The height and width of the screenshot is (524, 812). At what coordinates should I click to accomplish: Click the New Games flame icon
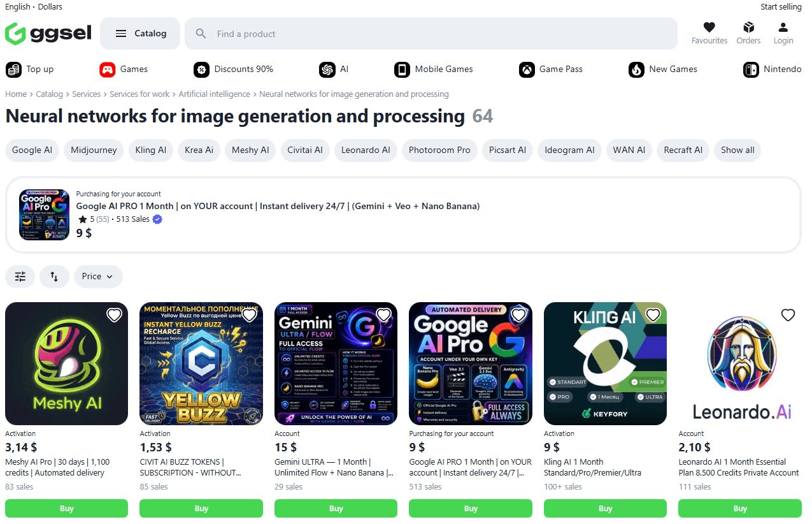[x=636, y=69]
